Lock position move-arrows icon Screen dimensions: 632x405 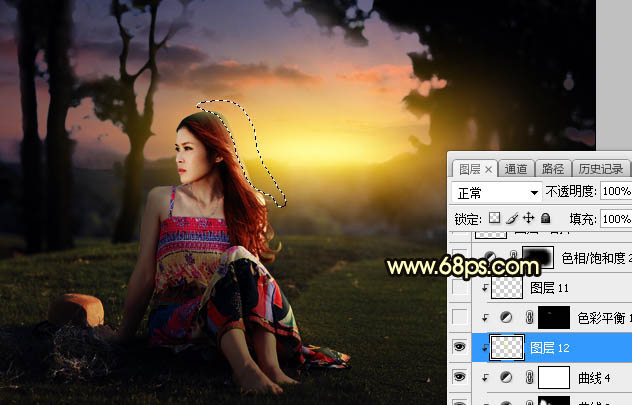[528, 218]
